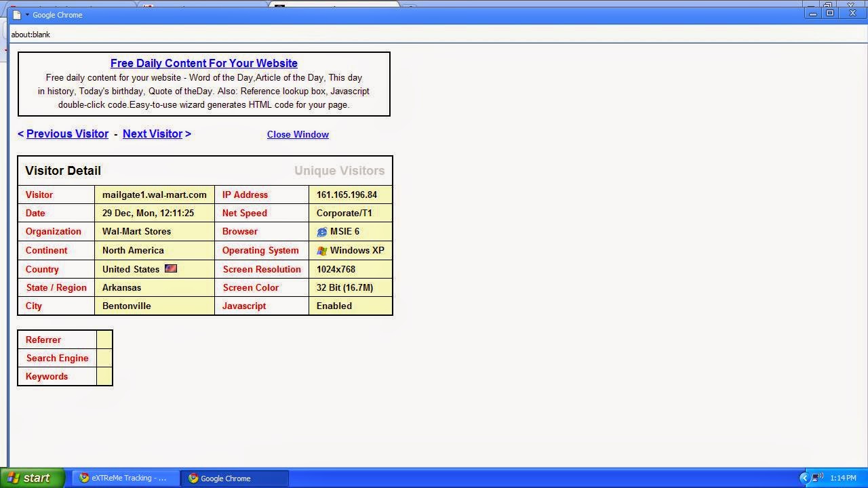Click the Continent label
The image size is (868, 488).
click(x=46, y=250)
